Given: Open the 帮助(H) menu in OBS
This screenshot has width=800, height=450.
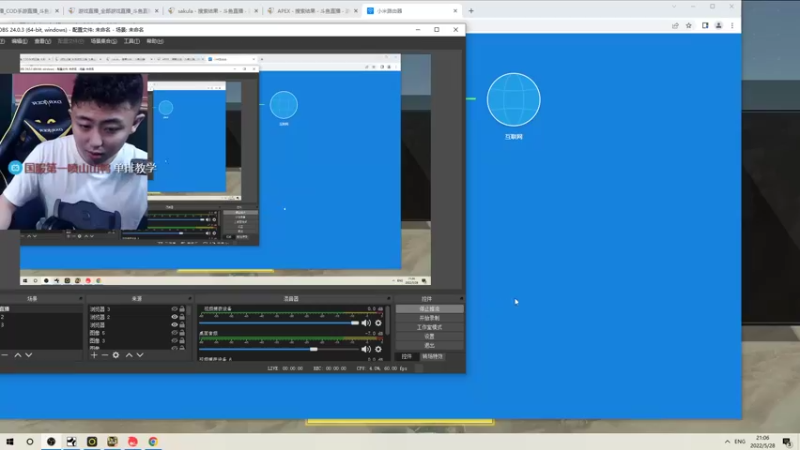Looking at the screenshot, I should (155, 41).
